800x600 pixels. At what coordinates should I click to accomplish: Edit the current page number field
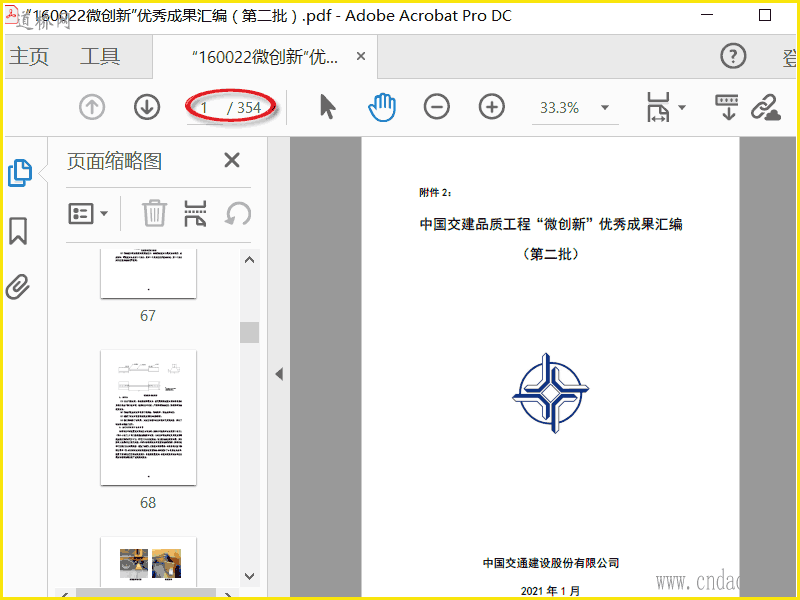point(204,108)
